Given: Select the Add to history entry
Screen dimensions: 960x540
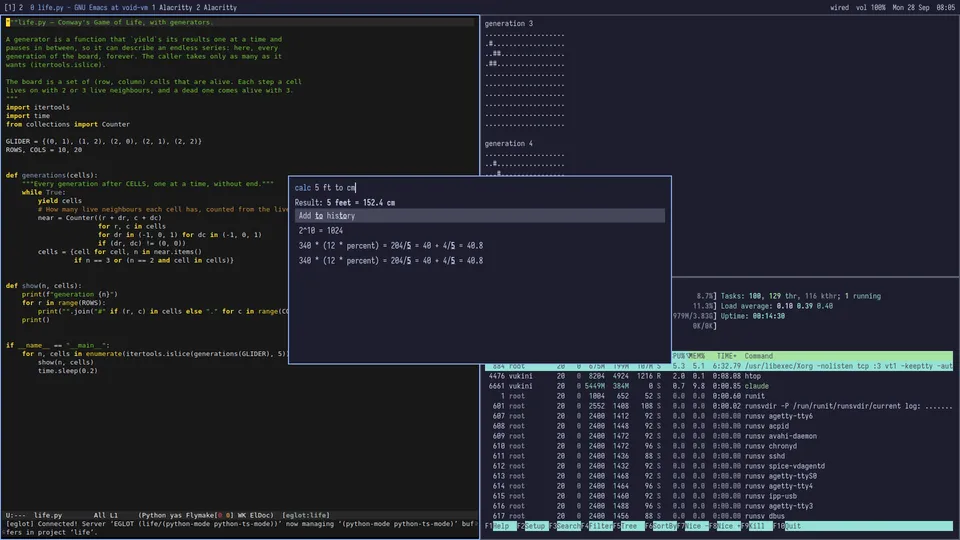Looking at the screenshot, I should pos(479,216).
